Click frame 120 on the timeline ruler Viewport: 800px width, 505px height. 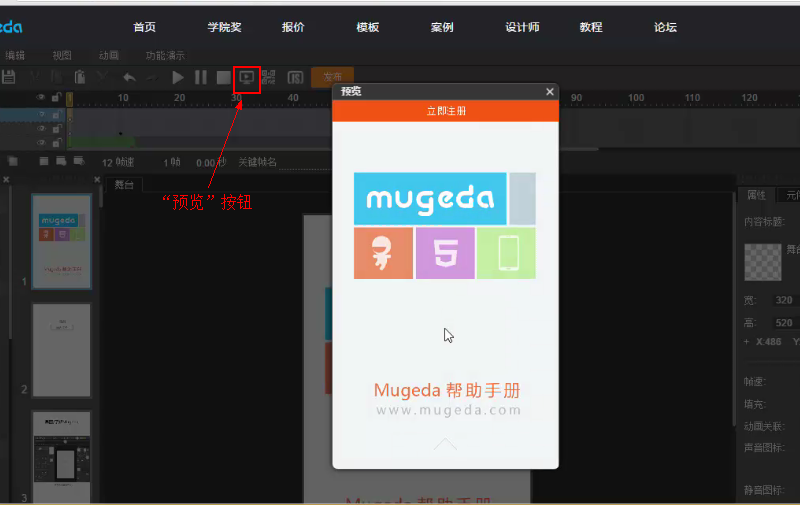coord(749,98)
